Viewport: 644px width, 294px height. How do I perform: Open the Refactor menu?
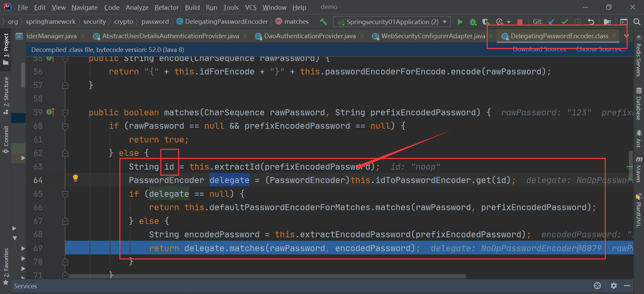click(166, 7)
